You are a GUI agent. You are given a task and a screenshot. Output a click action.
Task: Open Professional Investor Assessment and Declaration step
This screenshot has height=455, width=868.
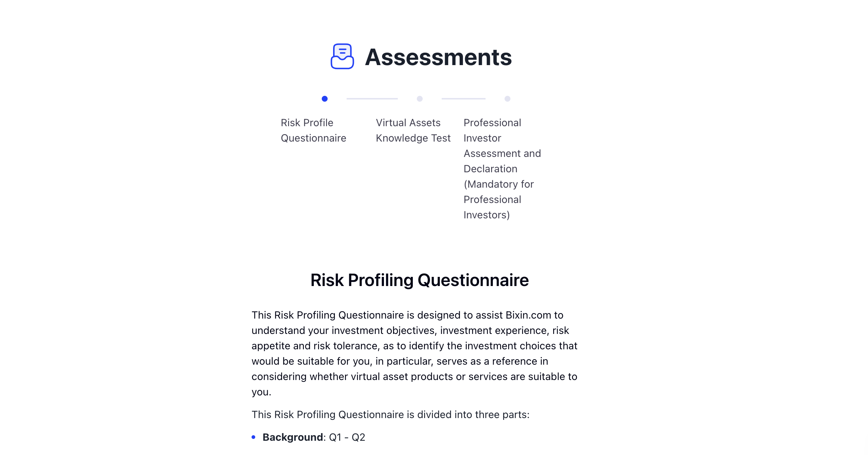point(502,169)
